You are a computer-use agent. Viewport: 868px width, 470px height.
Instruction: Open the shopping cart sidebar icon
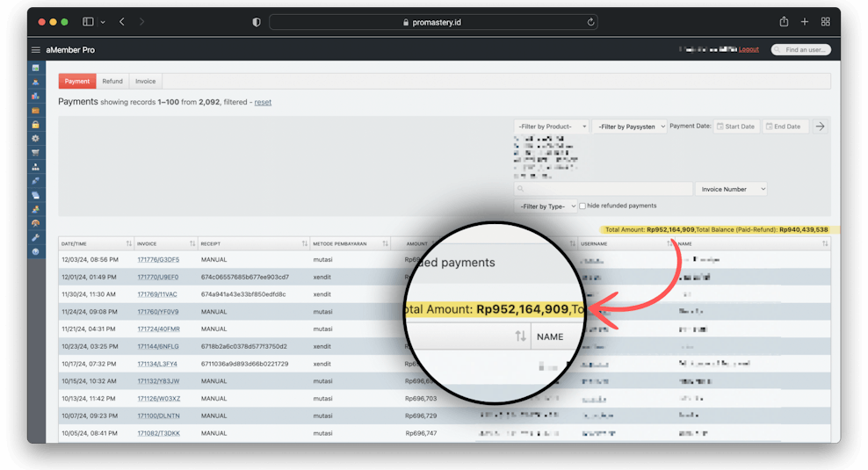point(35,152)
